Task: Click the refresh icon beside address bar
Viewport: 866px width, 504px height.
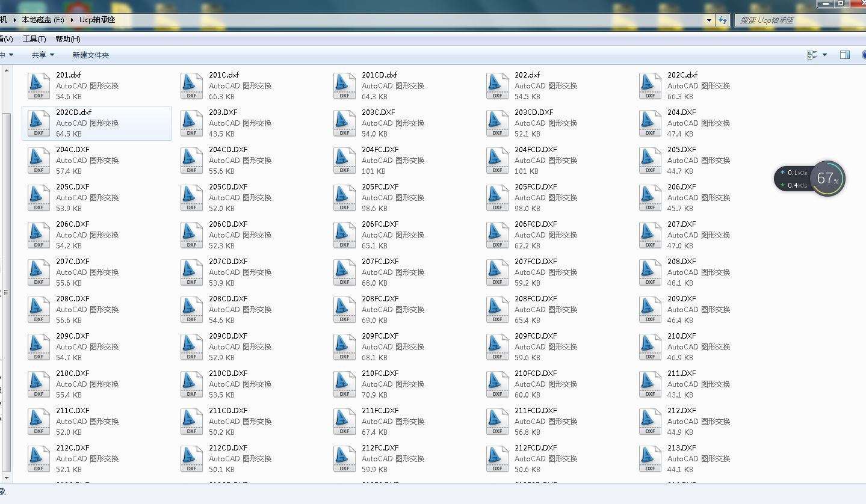Action: [x=723, y=20]
